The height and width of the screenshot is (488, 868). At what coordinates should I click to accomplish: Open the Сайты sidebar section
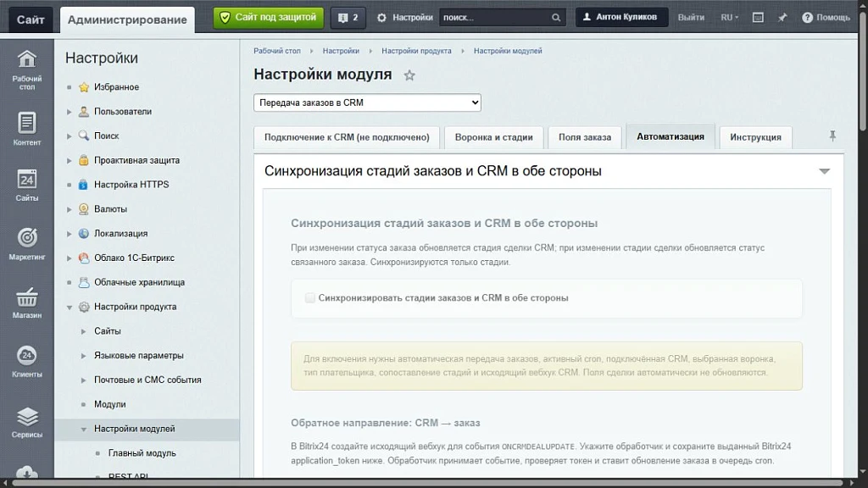click(x=26, y=186)
